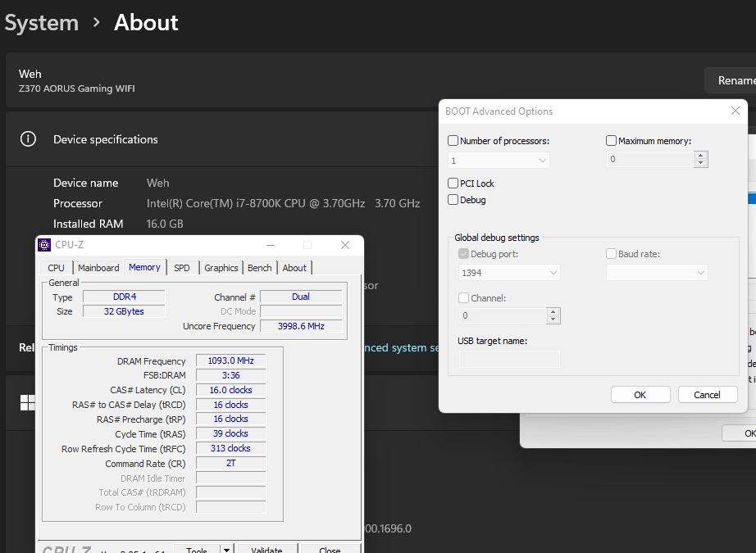Open the CPU-Z Tools dropdown arrow

coord(225,550)
